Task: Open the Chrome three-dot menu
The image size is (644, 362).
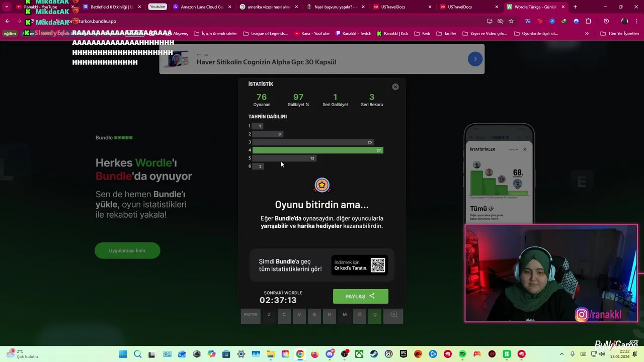Action: 637,21
